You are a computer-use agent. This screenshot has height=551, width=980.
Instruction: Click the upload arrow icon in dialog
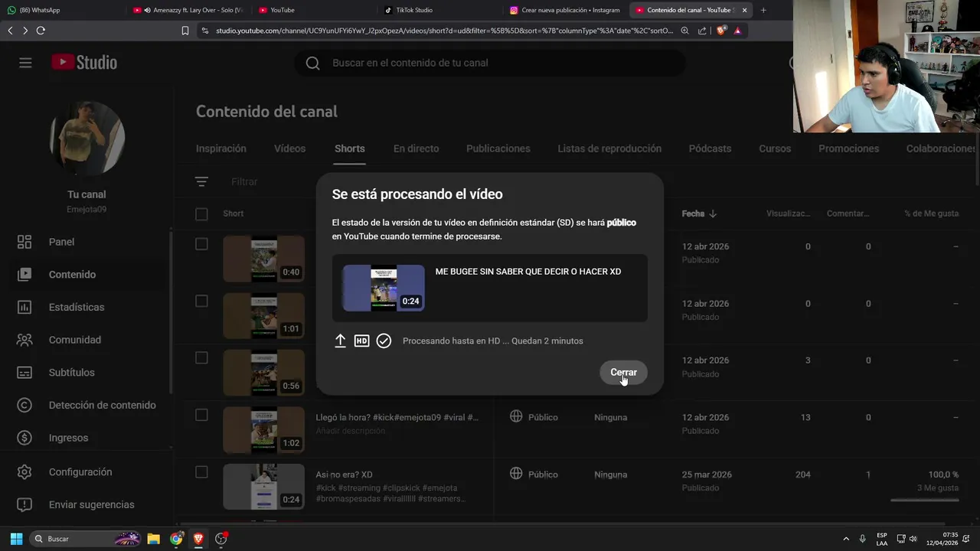[x=340, y=341]
